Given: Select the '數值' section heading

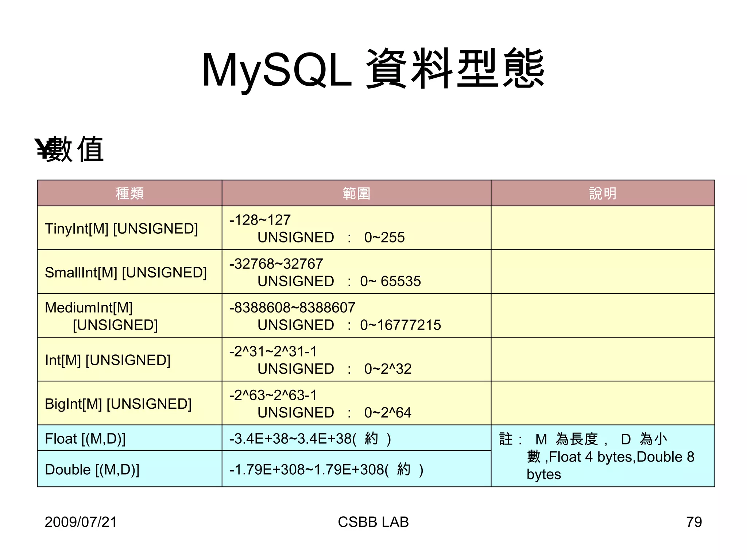Looking at the screenshot, I should click(x=75, y=149).
